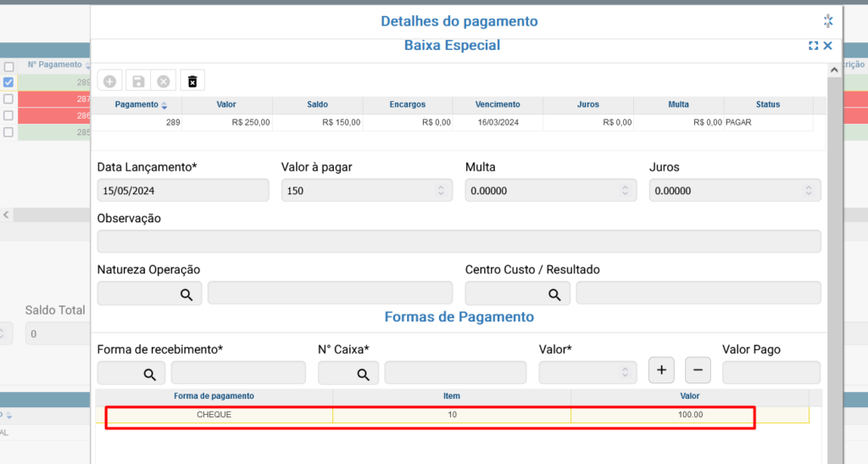The width and height of the screenshot is (868, 464).
Task: Open the Forma de recebimento search magnifier
Action: pyautogui.click(x=149, y=373)
